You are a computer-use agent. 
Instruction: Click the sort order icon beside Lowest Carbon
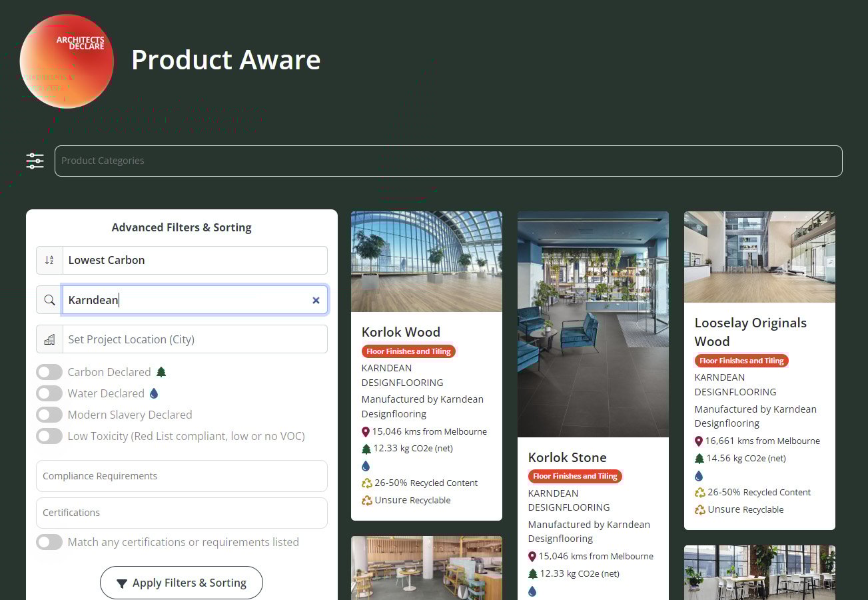[x=49, y=261]
